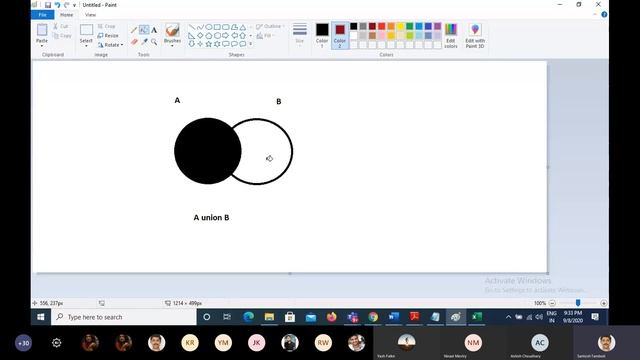Select the KR participant avatar
The image size is (640, 360).
click(190, 343)
